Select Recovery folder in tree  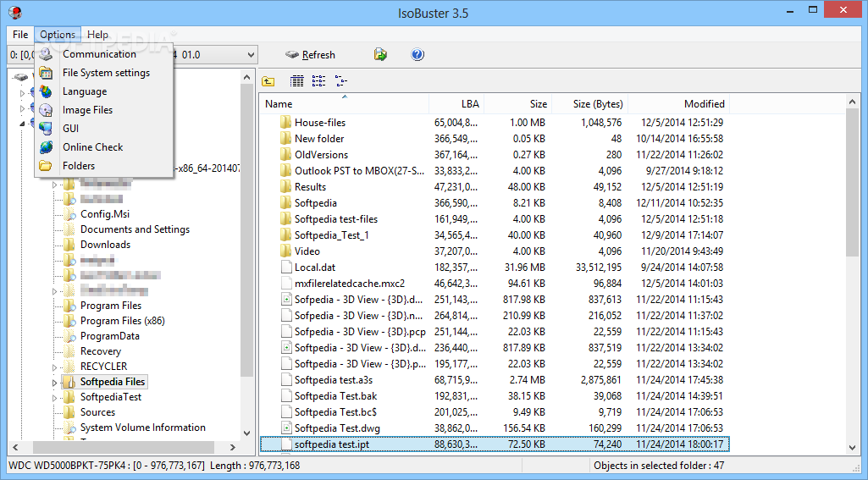pos(100,351)
